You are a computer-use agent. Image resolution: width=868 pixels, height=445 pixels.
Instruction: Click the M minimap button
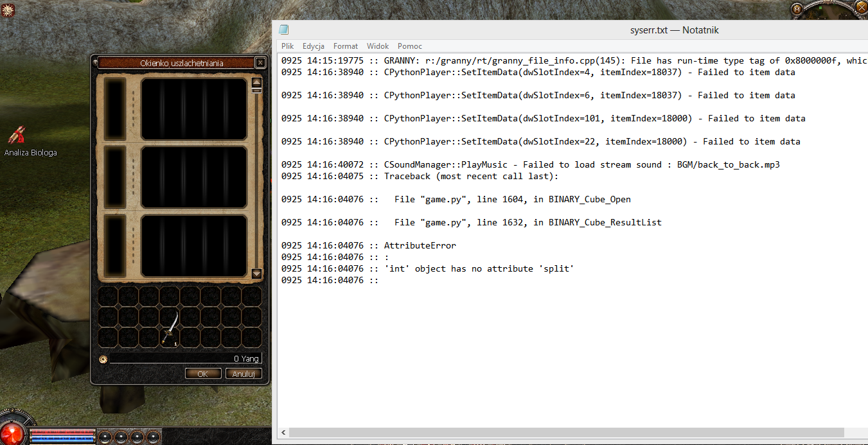[797, 8]
